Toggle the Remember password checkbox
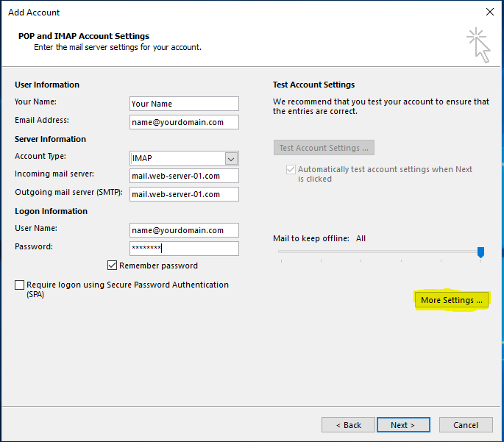Screen dimensions: 504x442 coord(113,265)
